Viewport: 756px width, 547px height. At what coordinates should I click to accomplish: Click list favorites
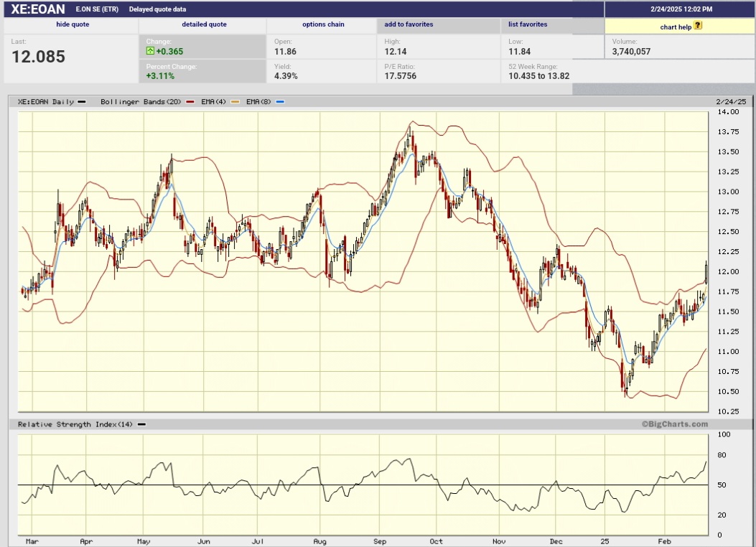(528, 24)
